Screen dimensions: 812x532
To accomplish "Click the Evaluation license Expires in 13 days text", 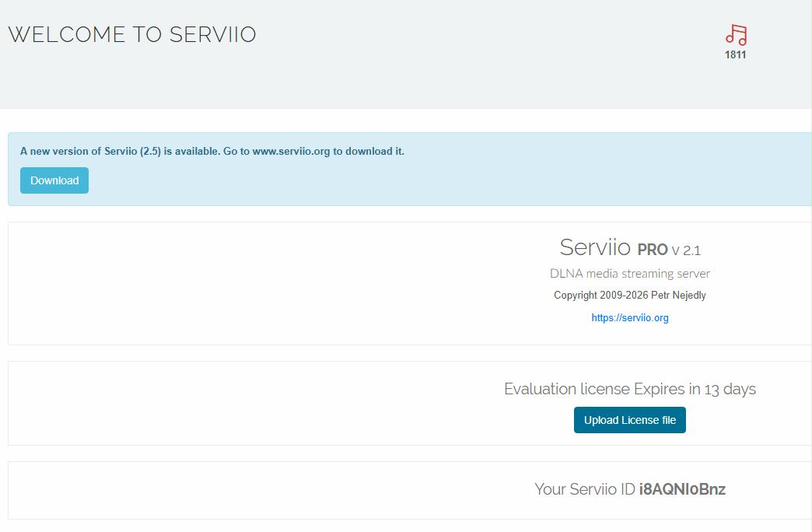I will (x=630, y=389).
